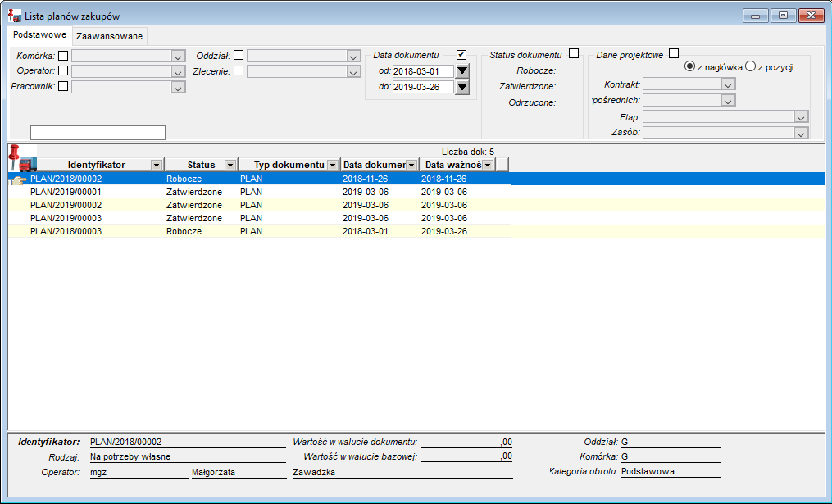Maximize the Lista planów zakupów window
Screen dimensions: 832x504
[783, 16]
